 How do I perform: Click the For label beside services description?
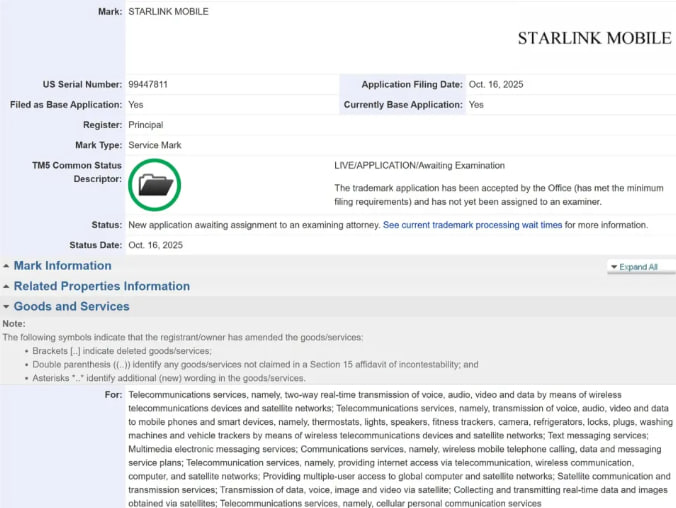113,395
